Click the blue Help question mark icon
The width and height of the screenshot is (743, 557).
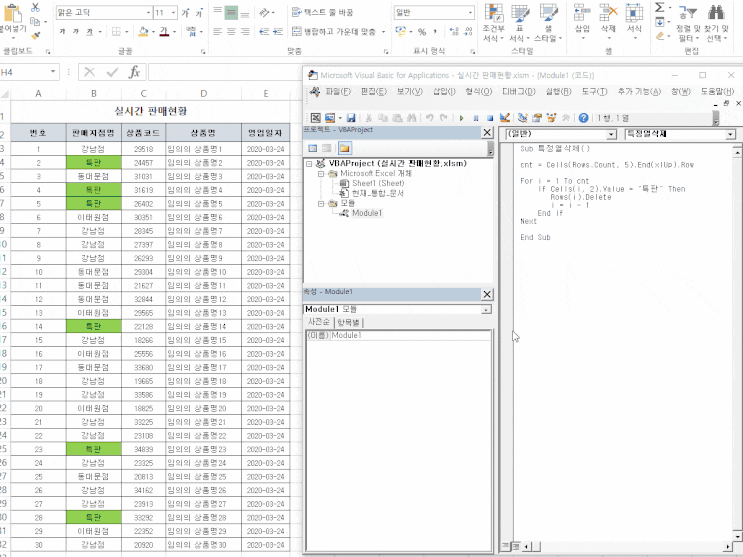point(583,118)
